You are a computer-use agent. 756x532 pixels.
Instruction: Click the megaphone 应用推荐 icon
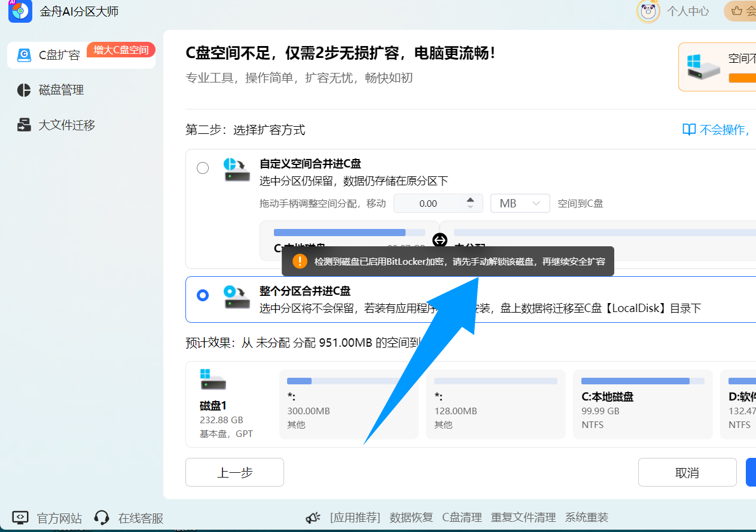click(x=313, y=517)
